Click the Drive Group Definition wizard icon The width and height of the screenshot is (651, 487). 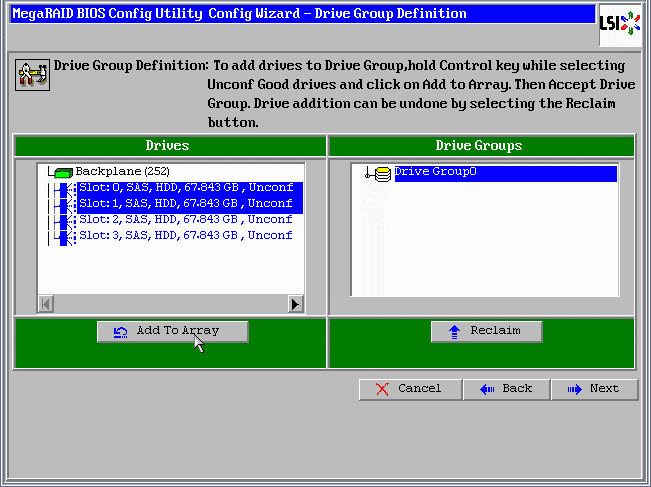click(x=32, y=75)
